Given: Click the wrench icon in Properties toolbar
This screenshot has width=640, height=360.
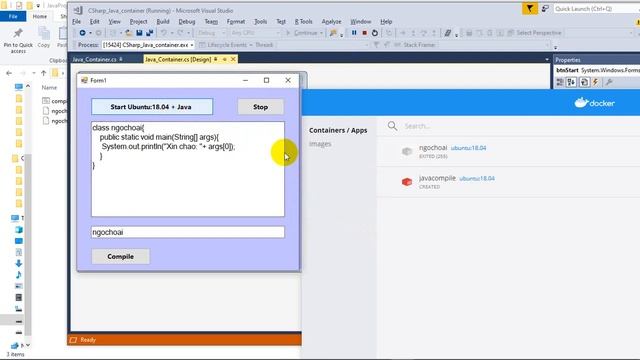Looking at the screenshot, I should click(x=609, y=82).
